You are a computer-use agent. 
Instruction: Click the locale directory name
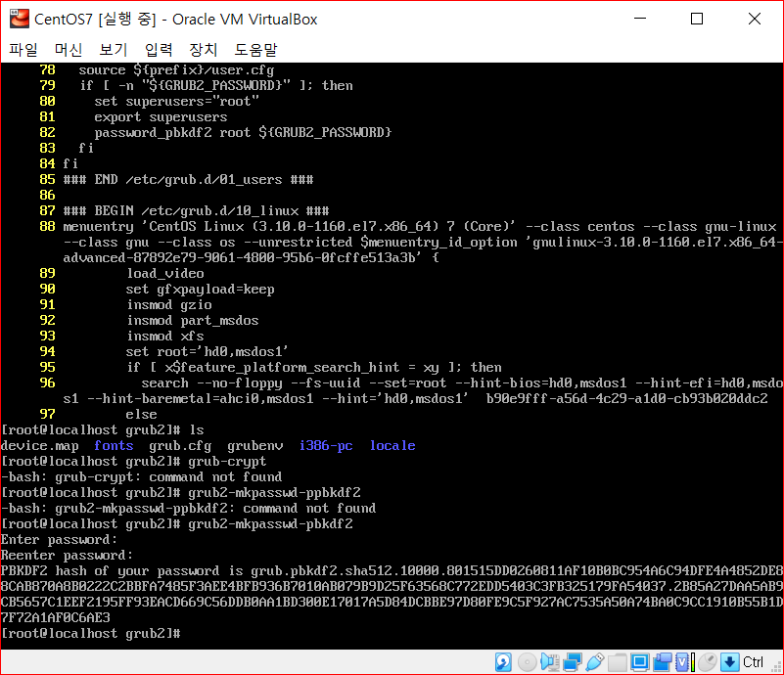click(x=392, y=445)
